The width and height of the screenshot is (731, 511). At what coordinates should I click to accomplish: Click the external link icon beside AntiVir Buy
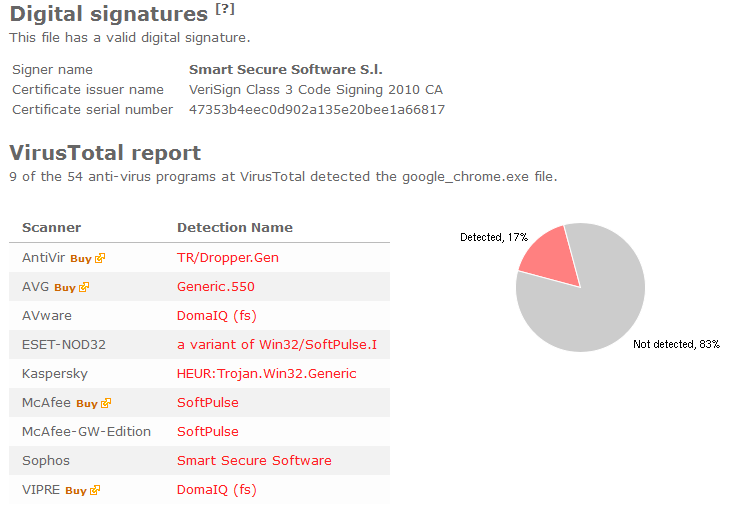(100, 258)
